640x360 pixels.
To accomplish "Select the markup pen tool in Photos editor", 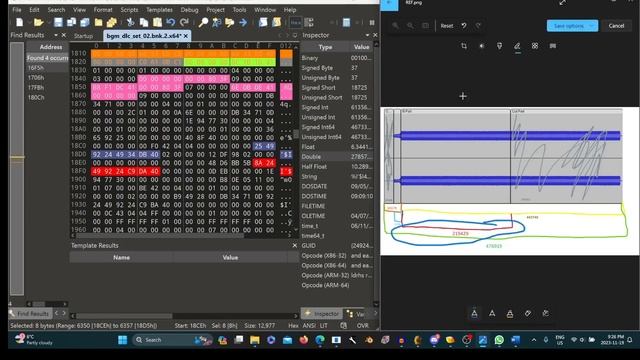I will tap(517, 46).
